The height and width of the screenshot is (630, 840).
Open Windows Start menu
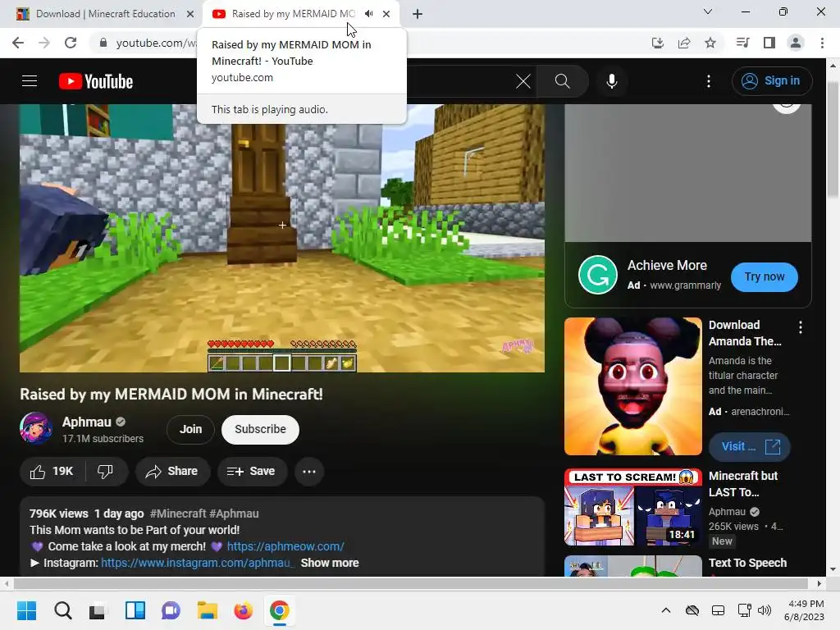click(x=27, y=610)
